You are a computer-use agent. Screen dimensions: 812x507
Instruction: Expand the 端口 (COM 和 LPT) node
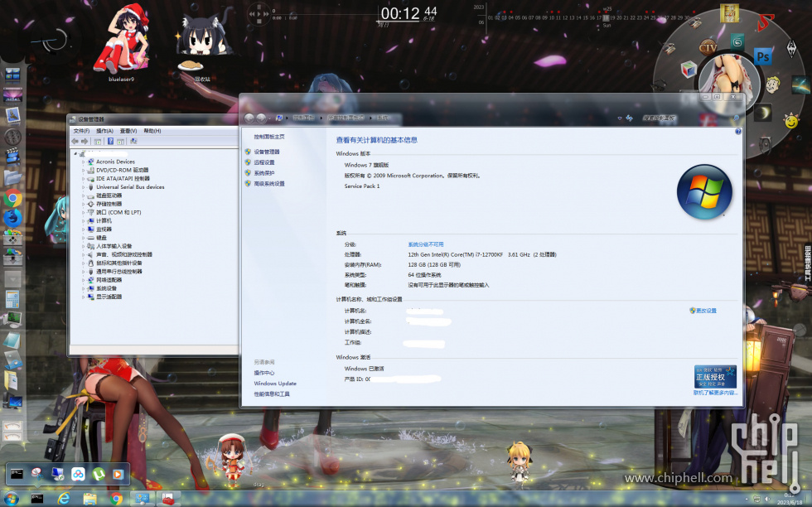[x=83, y=212]
